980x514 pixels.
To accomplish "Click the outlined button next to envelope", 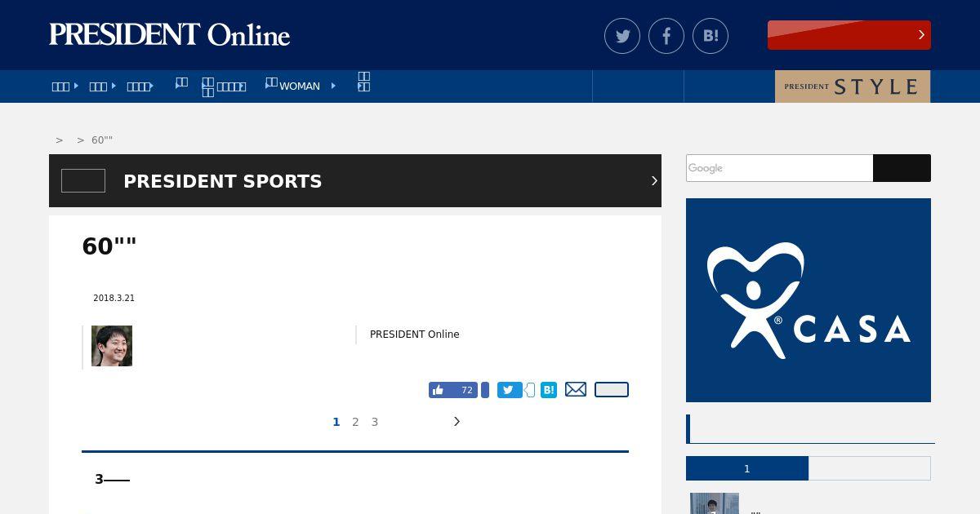I will pos(612,389).
